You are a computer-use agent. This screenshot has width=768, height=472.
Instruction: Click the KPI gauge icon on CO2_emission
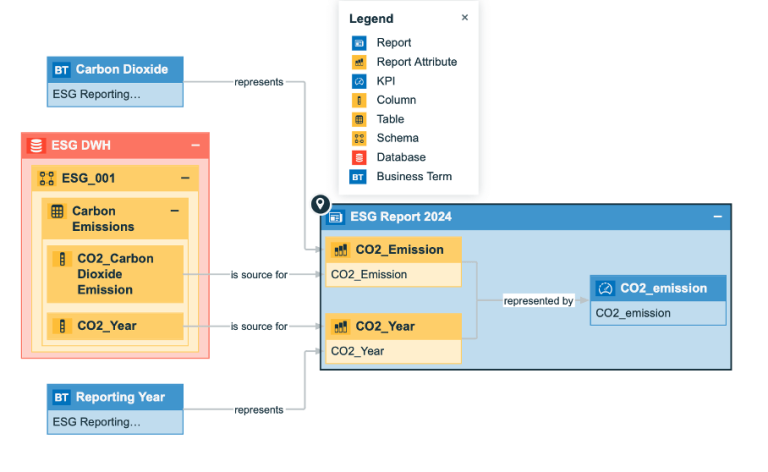605,288
